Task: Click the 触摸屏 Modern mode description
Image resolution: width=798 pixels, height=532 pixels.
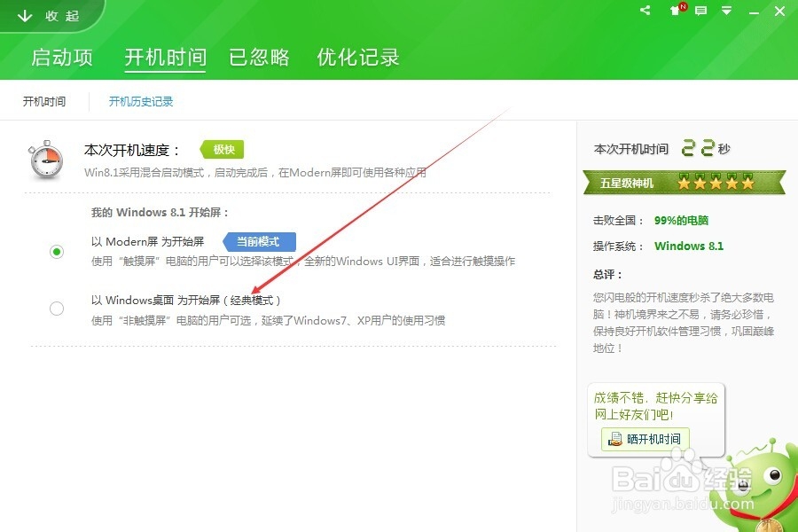Action: pyautogui.click(x=303, y=262)
